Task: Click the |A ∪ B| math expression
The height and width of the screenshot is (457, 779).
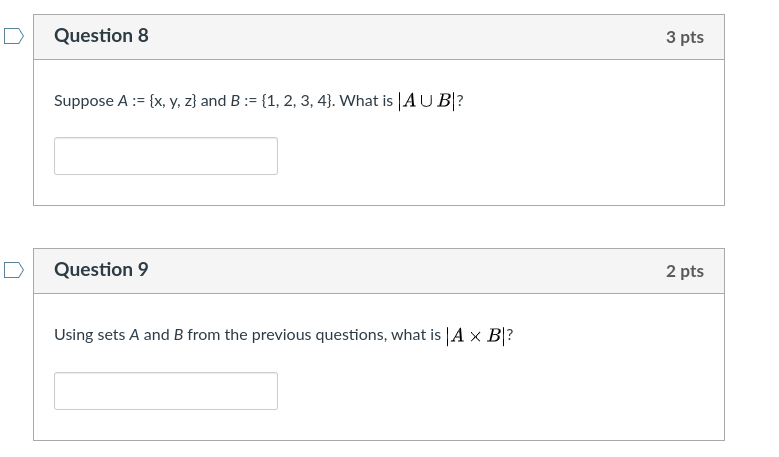Action: tap(427, 101)
